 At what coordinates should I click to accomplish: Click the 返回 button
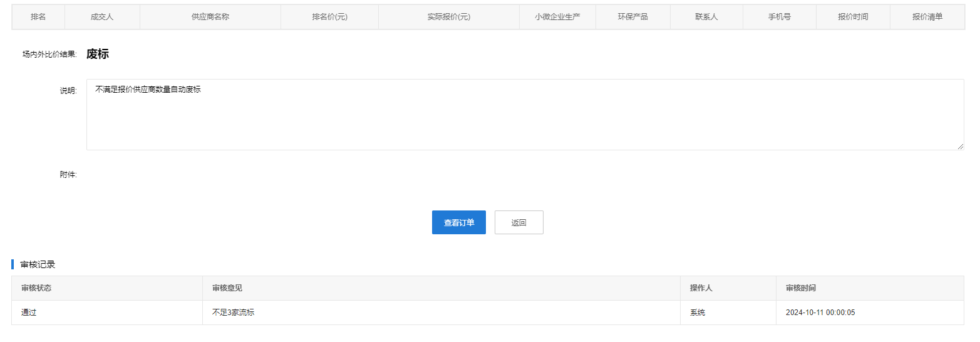pos(518,222)
